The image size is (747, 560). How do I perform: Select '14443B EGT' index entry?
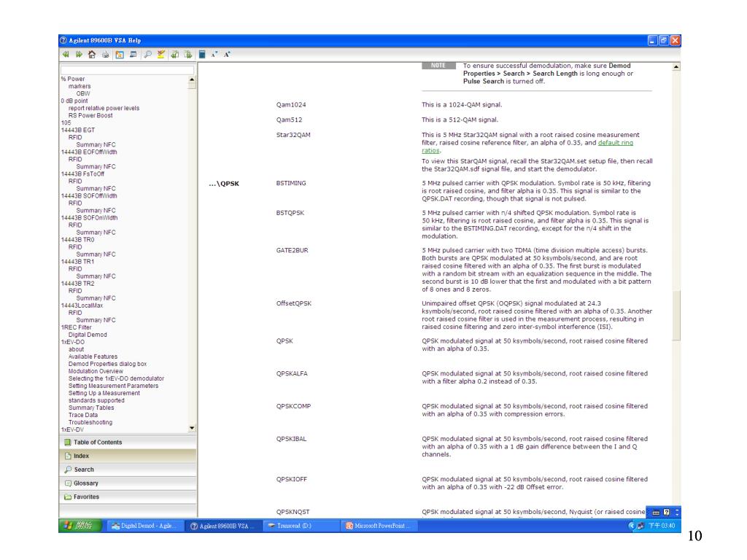[x=77, y=130]
